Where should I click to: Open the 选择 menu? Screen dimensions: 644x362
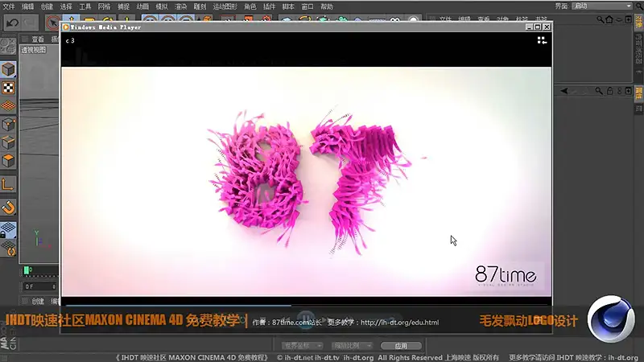pyautogui.click(x=66, y=6)
